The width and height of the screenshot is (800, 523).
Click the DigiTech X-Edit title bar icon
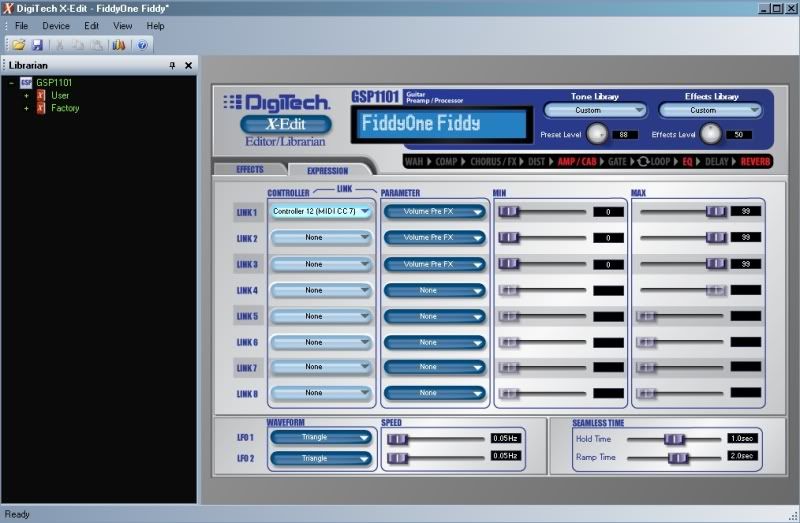8,8
